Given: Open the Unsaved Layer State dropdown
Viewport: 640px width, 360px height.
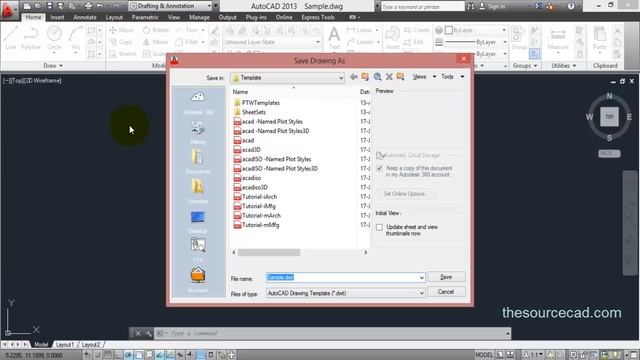Looking at the screenshot, I should click(272, 42).
